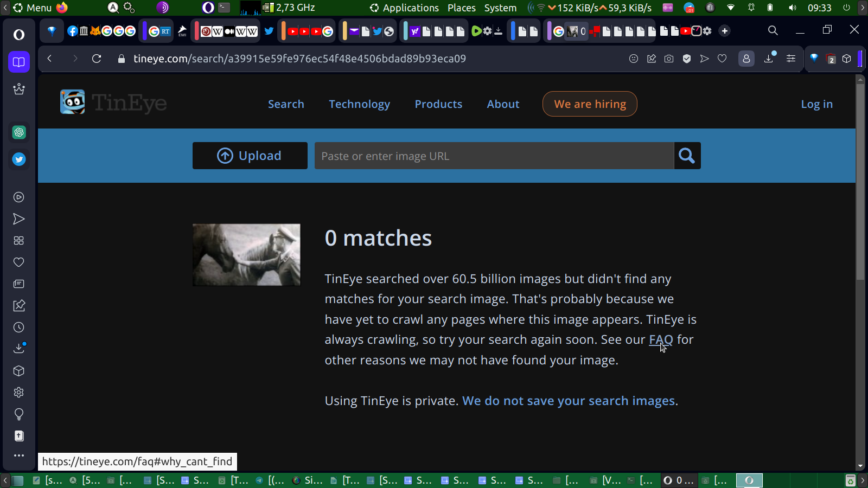Click the 0 matches heading
868x488 pixels.
pyautogui.click(x=378, y=238)
